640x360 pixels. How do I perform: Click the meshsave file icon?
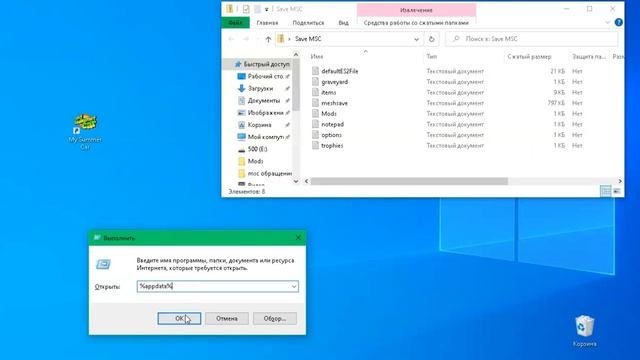(x=315, y=103)
